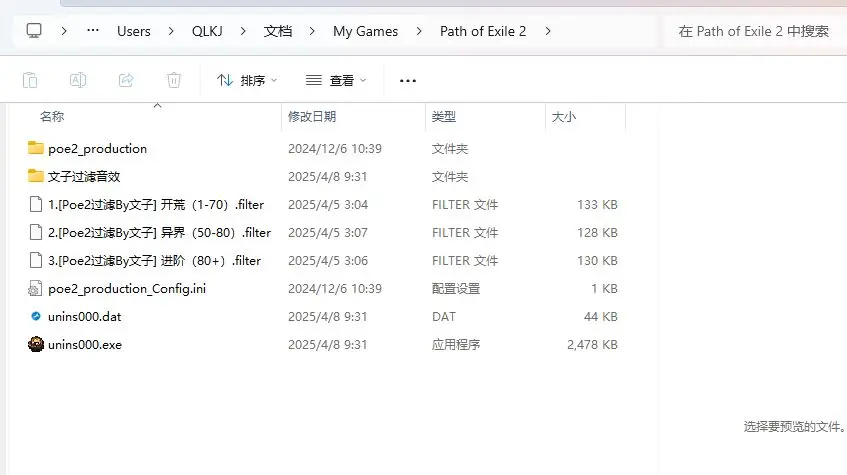Open the 查看 view dropdown

coord(336,80)
